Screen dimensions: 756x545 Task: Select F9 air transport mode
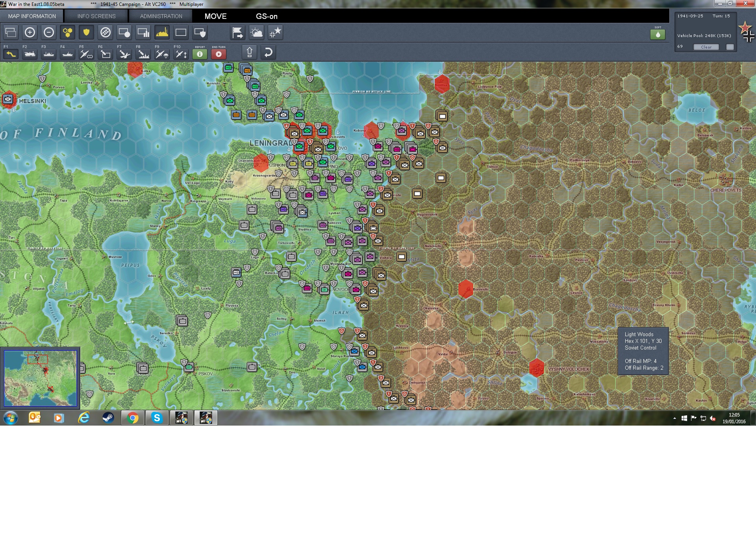pos(162,54)
